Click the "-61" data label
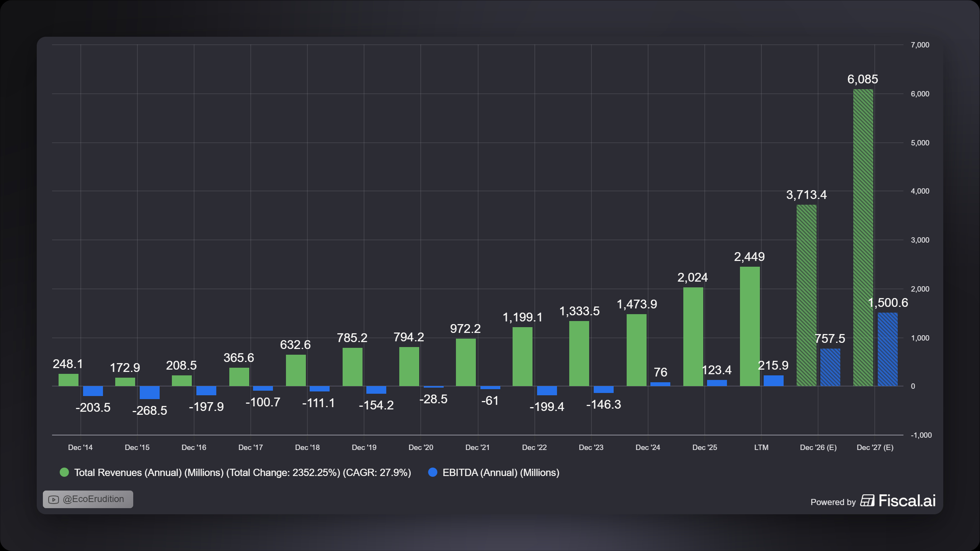Screen dimensions: 980x551 [490, 401]
